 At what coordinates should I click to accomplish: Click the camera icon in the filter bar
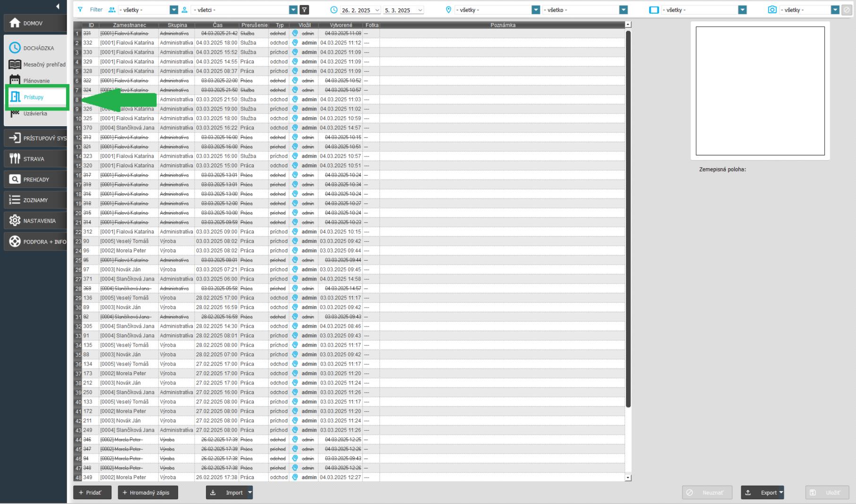coord(772,10)
